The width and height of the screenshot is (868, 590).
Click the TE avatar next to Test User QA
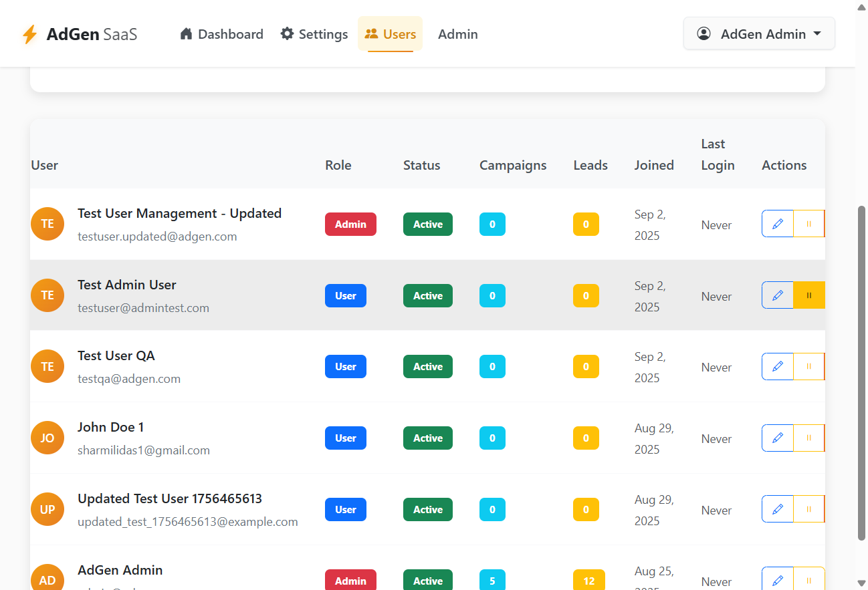click(47, 367)
